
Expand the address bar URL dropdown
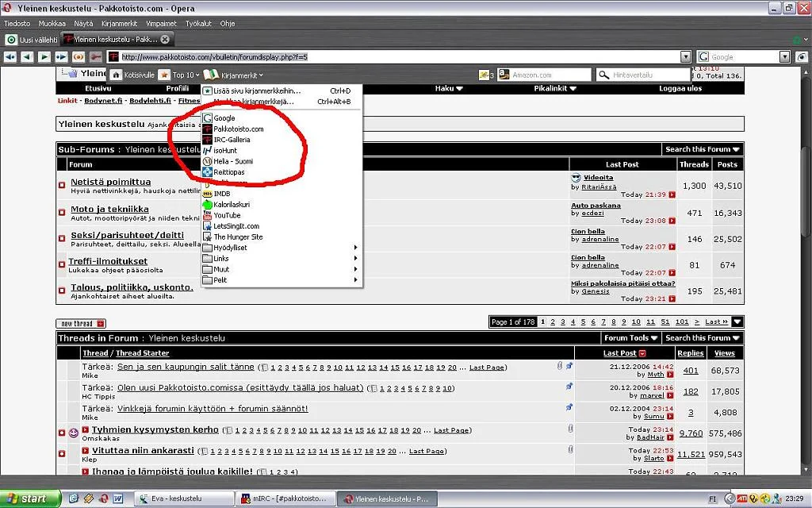(686, 57)
